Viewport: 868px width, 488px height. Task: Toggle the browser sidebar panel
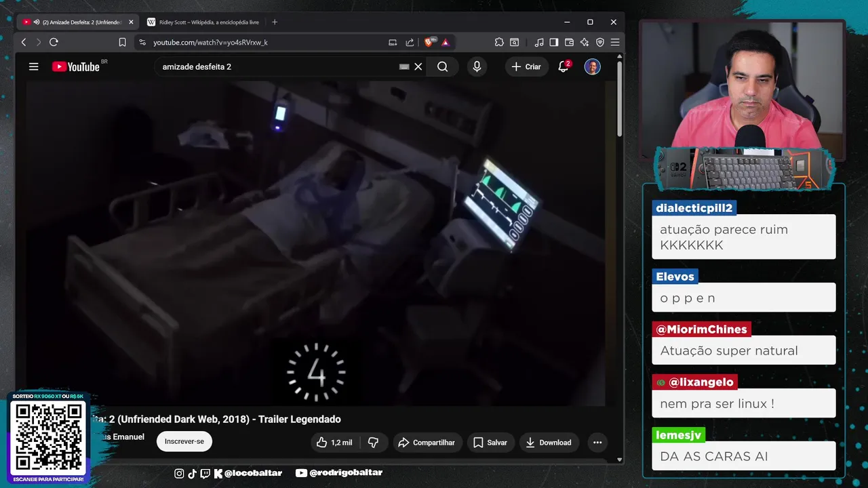pyautogui.click(x=554, y=42)
